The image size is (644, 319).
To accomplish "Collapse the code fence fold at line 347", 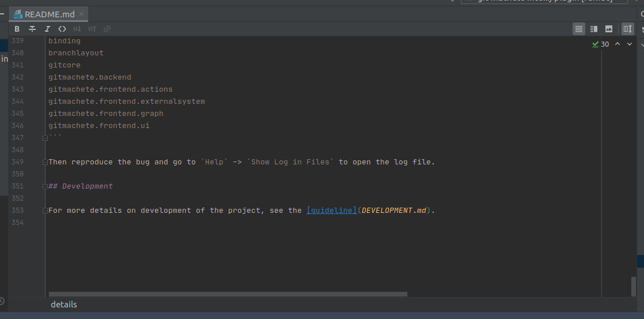I will [x=45, y=138].
